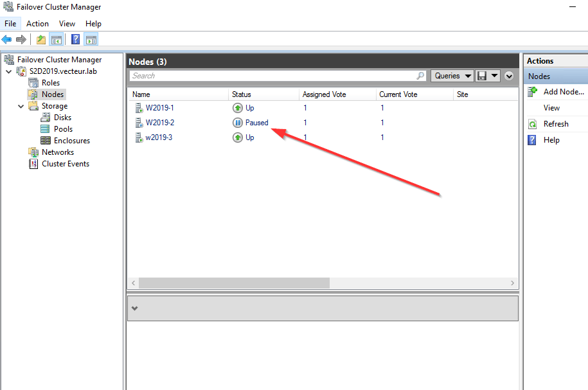This screenshot has height=390, width=588.
Task: Collapse the Storage tree node
Action: click(x=21, y=106)
